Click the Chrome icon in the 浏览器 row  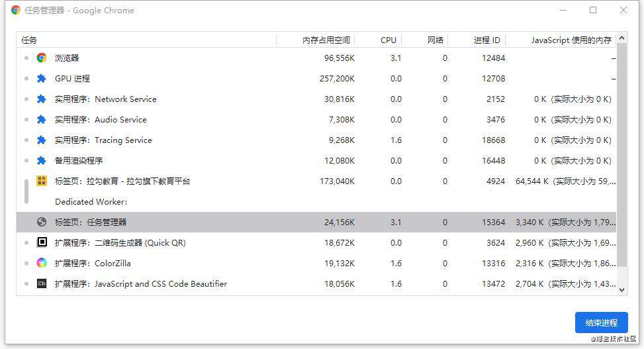pos(42,58)
